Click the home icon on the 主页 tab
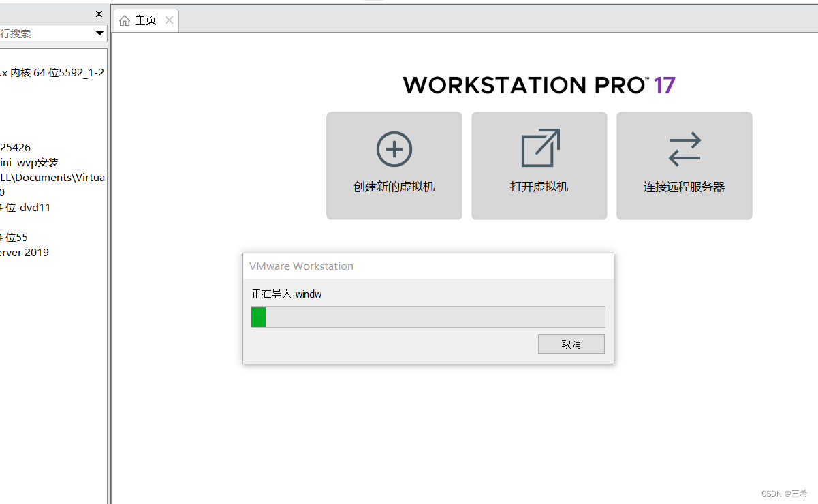The height and width of the screenshot is (504, 818). (125, 20)
